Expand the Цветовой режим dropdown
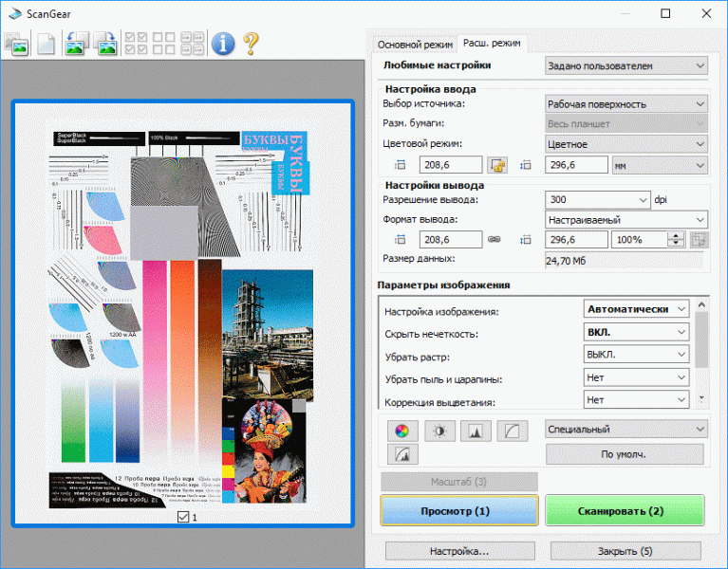 [626, 144]
